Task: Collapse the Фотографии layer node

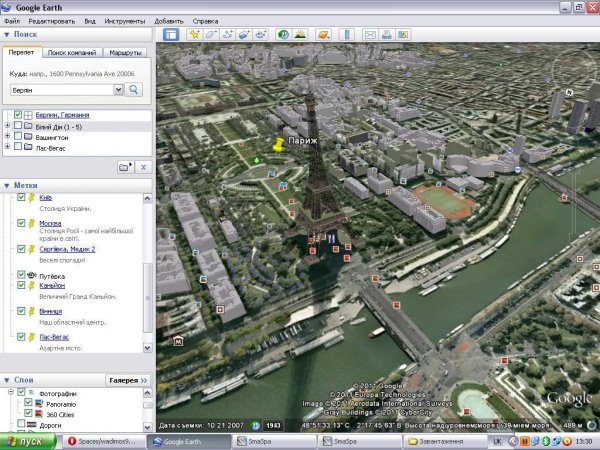Action: pos(11,392)
